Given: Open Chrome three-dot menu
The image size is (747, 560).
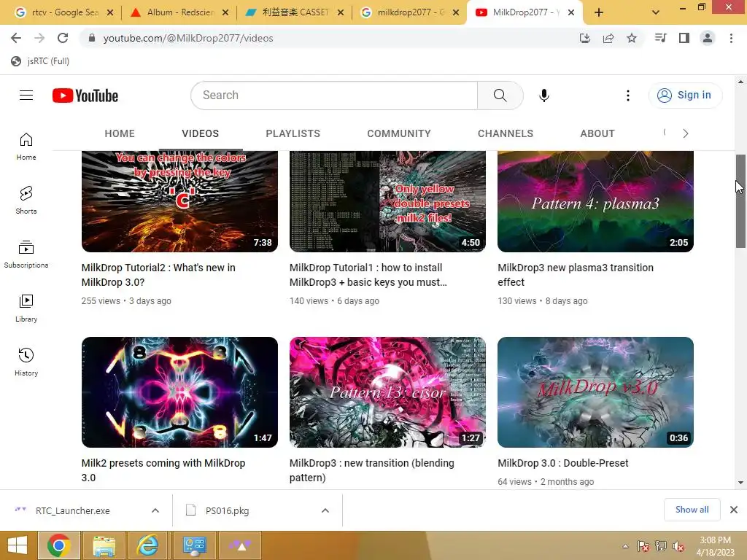Looking at the screenshot, I should pos(731,38).
